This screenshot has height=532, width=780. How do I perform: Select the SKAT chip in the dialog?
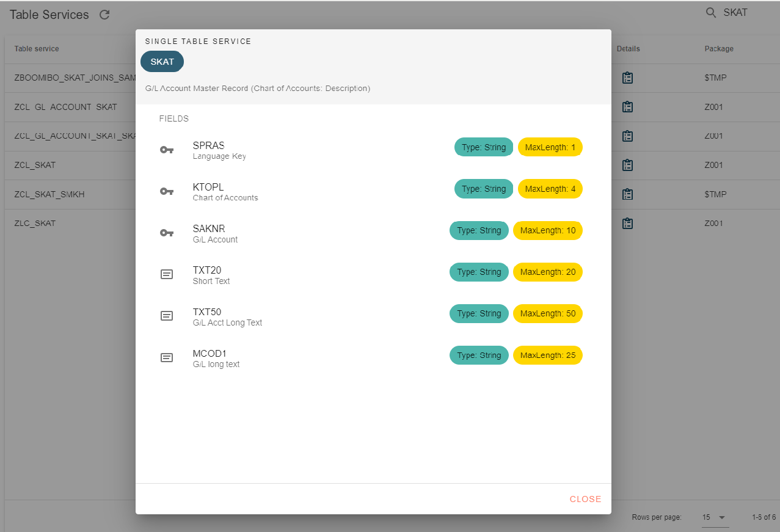pos(161,61)
